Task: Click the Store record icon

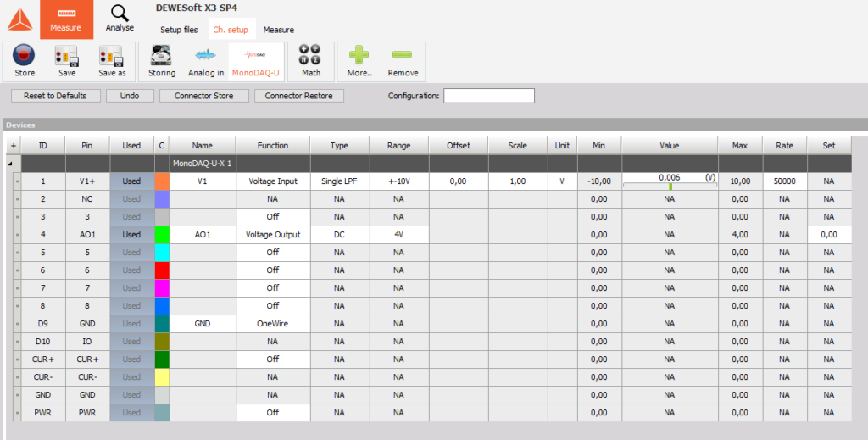Action: [25, 56]
